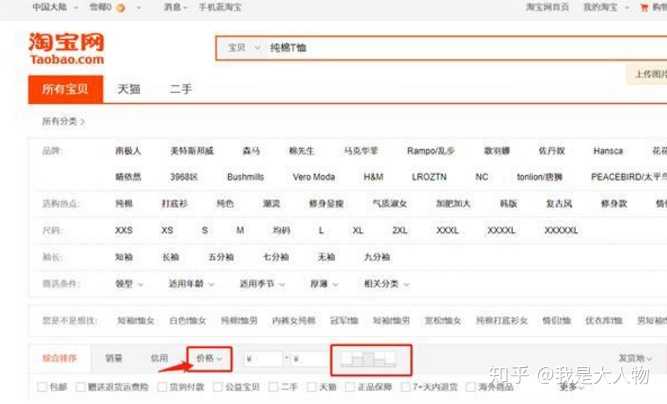
Task: Filter by brand 美特斯邦威
Action: (x=192, y=151)
